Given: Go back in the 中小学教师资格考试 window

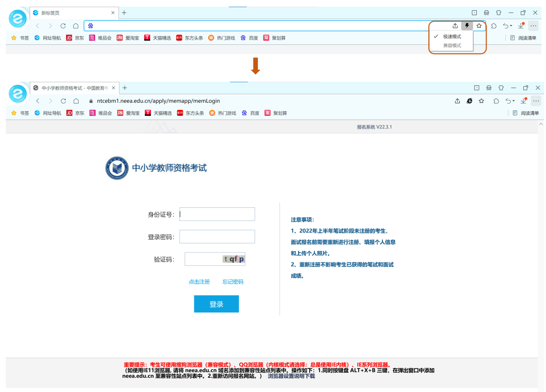Looking at the screenshot, I should tap(38, 101).
